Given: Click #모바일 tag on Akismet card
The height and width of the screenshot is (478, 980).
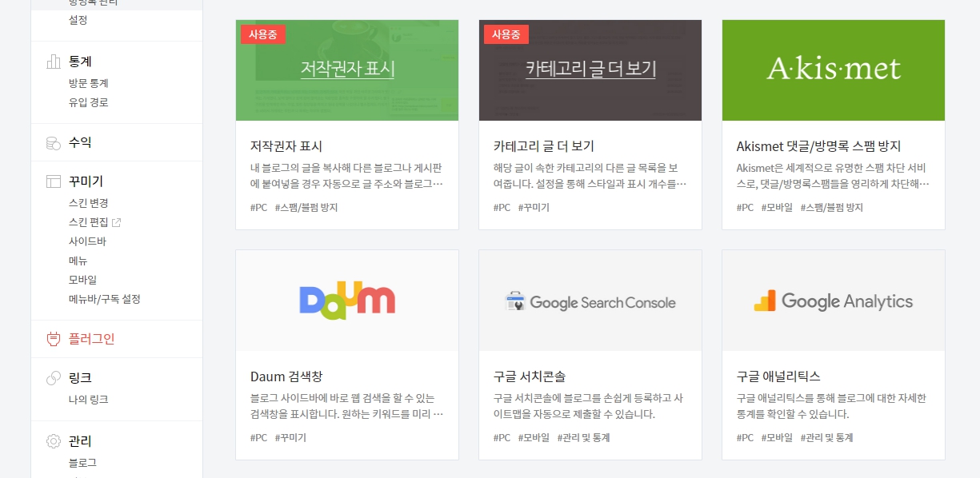Looking at the screenshot, I should pos(777,208).
